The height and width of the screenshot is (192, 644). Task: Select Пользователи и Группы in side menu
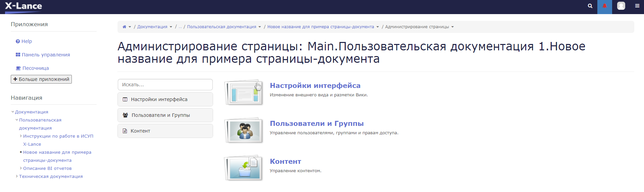click(165, 115)
